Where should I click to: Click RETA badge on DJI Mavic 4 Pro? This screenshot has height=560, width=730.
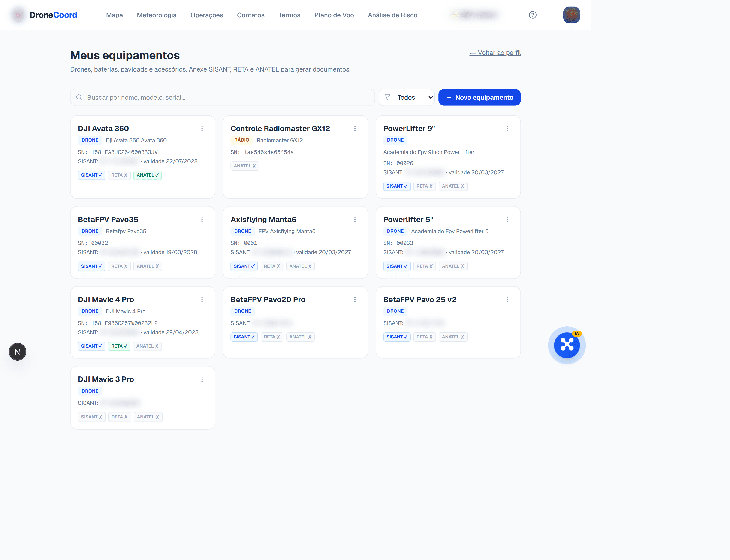(119, 346)
